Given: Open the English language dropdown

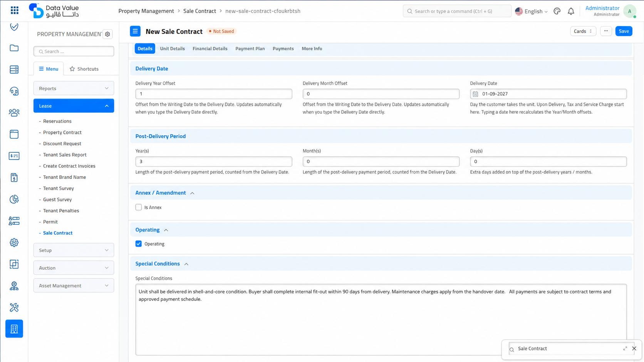Looking at the screenshot, I should point(531,11).
